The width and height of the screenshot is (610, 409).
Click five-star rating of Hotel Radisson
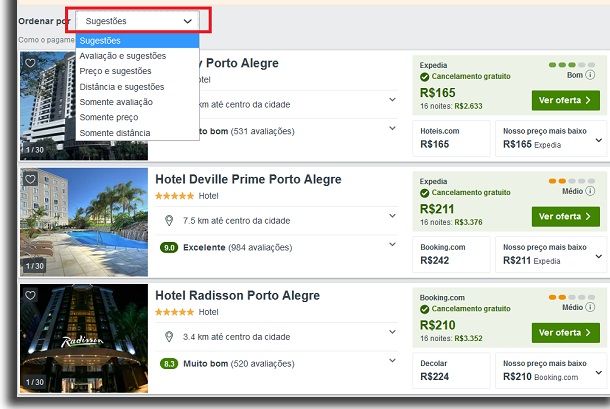[174, 312]
